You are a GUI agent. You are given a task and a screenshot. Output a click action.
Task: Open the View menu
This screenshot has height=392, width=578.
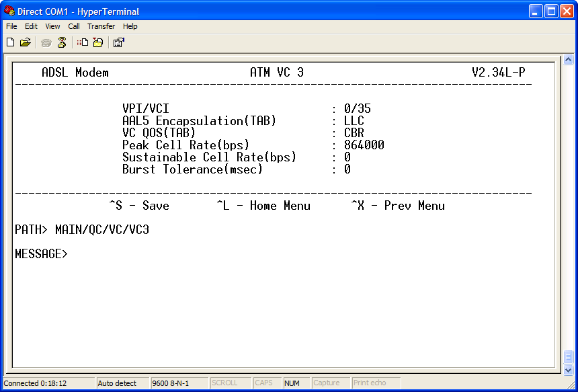pyautogui.click(x=52, y=26)
